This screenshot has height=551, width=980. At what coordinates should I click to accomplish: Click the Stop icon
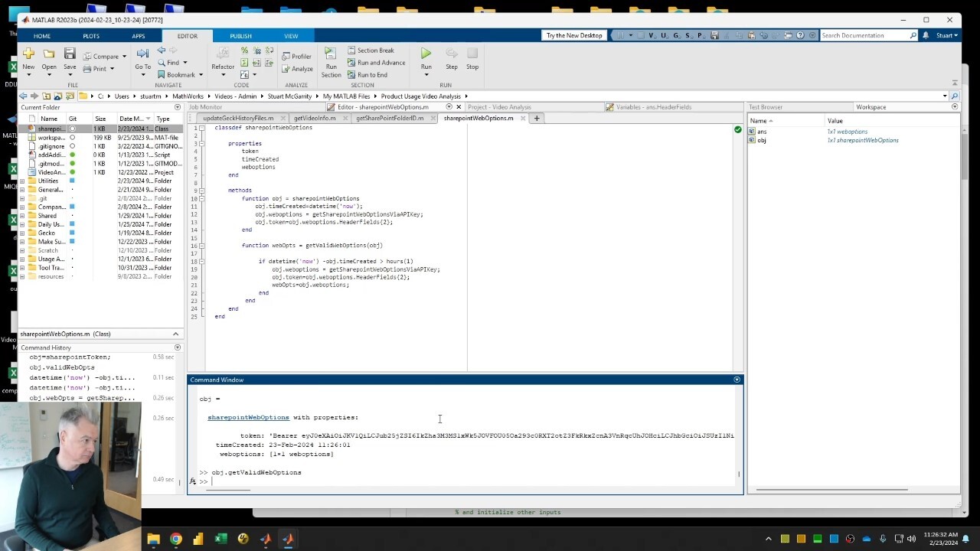[472, 54]
